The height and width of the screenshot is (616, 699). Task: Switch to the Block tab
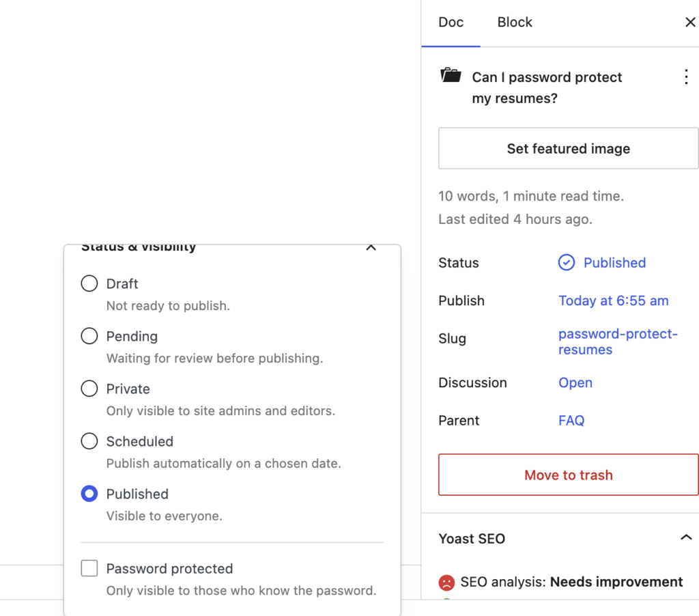tap(515, 23)
